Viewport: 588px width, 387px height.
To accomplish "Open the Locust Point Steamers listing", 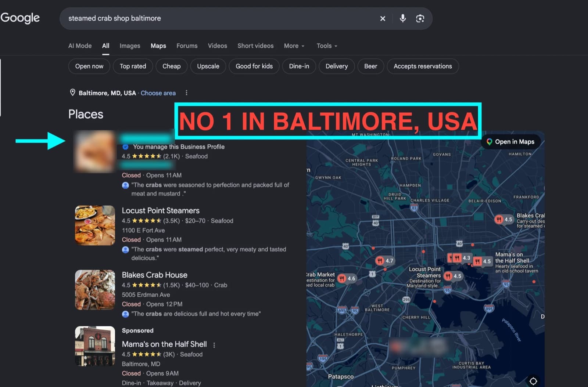I will (161, 211).
